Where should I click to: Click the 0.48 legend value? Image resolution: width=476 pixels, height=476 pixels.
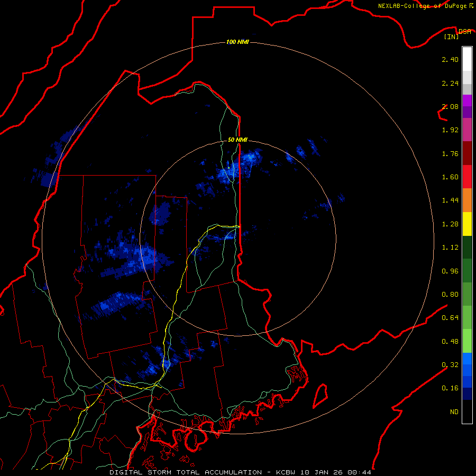[450, 342]
